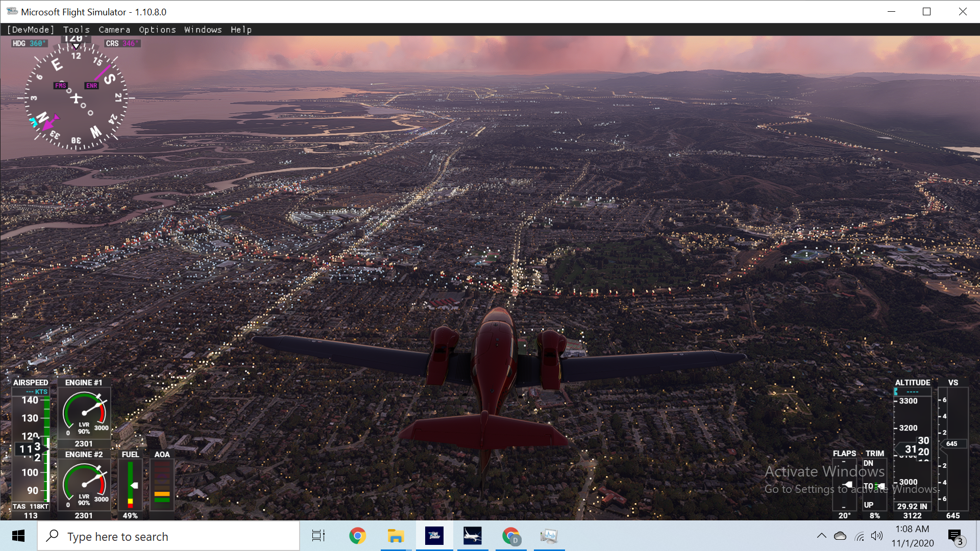
Task: Click the 20° flaps angle value
Action: click(844, 516)
